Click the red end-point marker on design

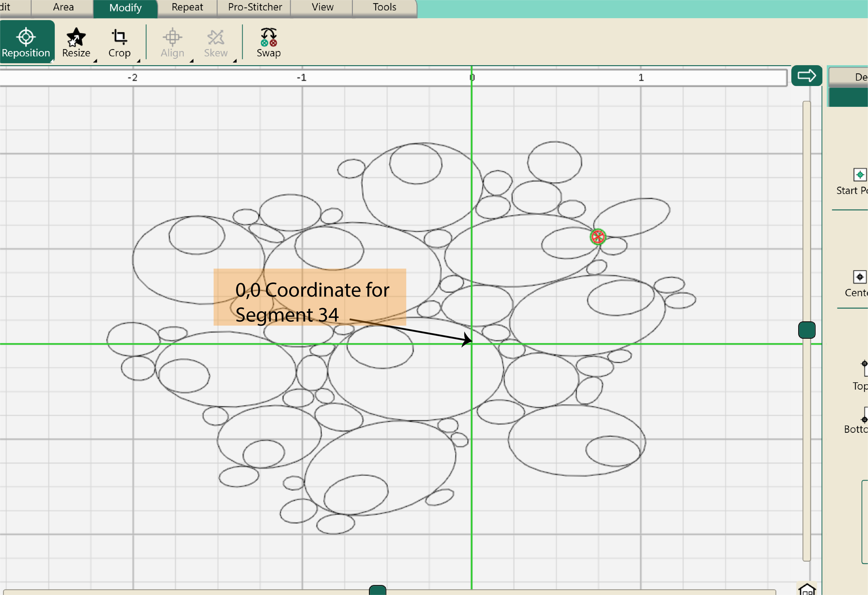click(598, 237)
